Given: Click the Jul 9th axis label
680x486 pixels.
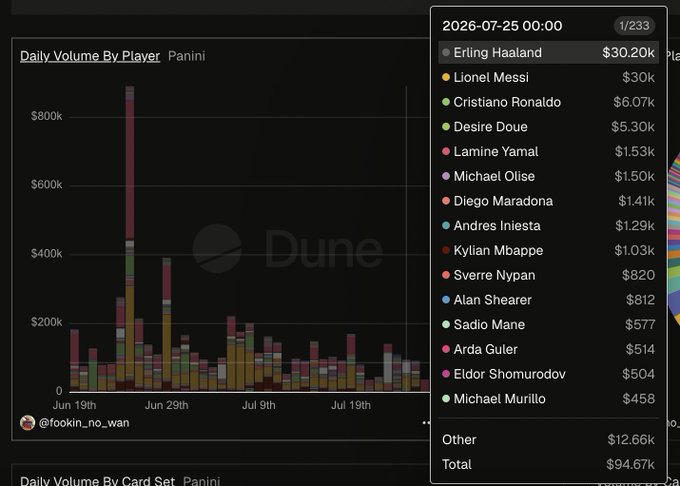Looking at the screenshot, I should [258, 405].
